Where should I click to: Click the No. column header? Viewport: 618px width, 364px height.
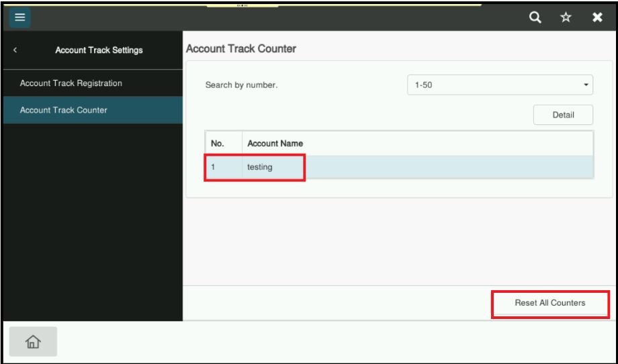218,144
